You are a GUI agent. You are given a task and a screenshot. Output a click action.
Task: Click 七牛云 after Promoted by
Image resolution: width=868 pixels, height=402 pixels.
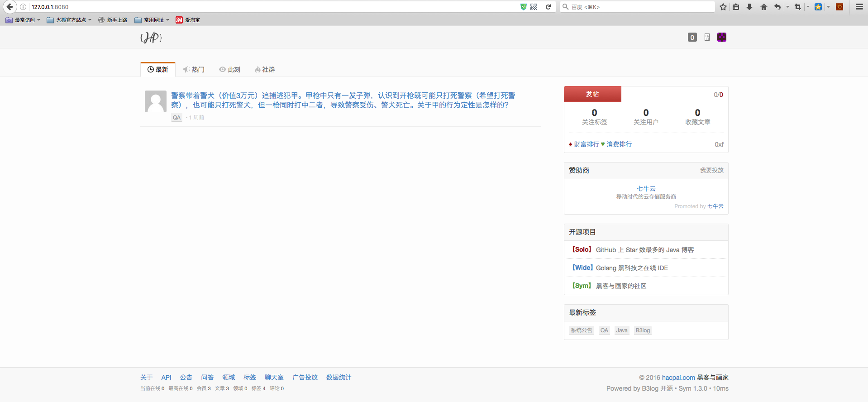(x=715, y=206)
